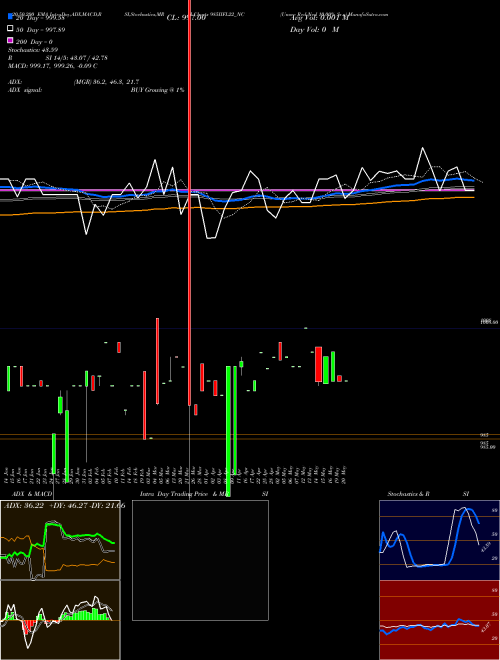Select the '50 Day = 997.89' label
Image resolution: width=500 pixels, height=660 pixels.
coord(40,30)
